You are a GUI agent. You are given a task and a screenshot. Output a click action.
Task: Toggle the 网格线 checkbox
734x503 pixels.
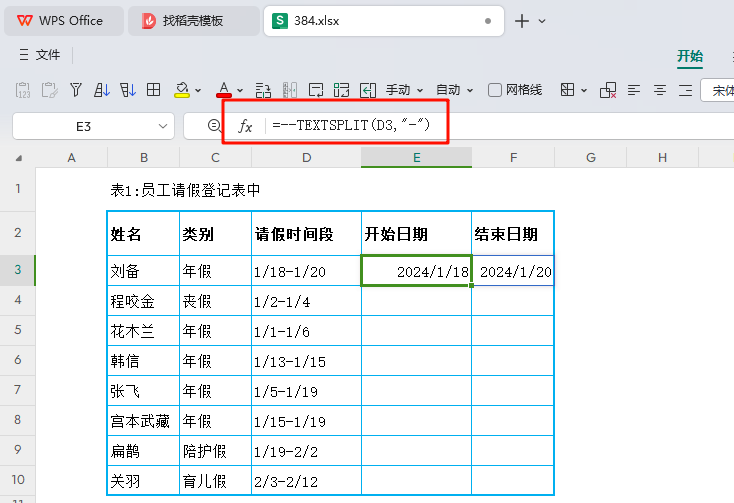tap(495, 90)
